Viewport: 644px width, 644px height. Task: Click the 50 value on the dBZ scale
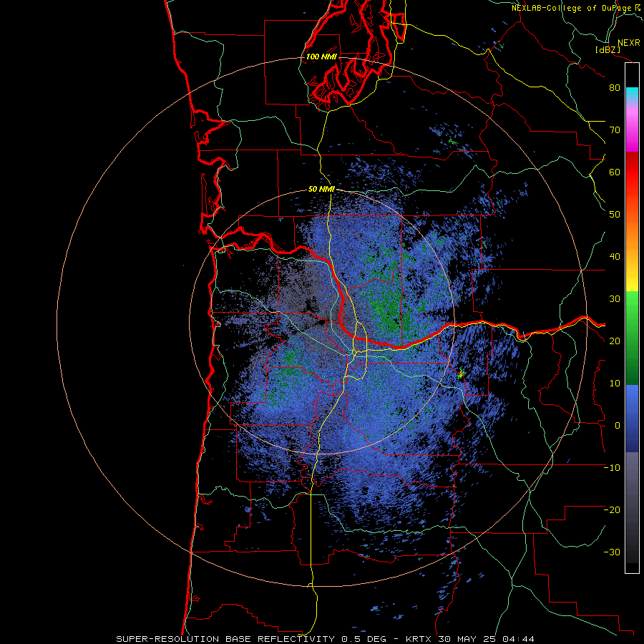(x=615, y=215)
